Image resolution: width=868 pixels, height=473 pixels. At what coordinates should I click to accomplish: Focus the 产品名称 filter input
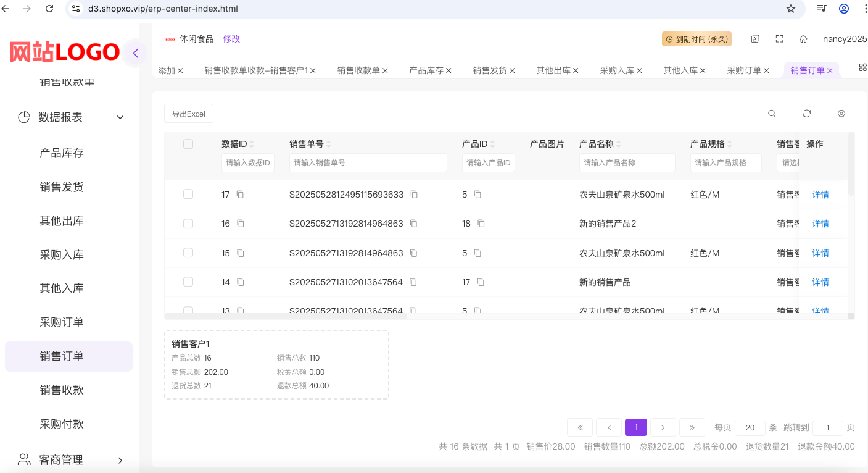627,163
